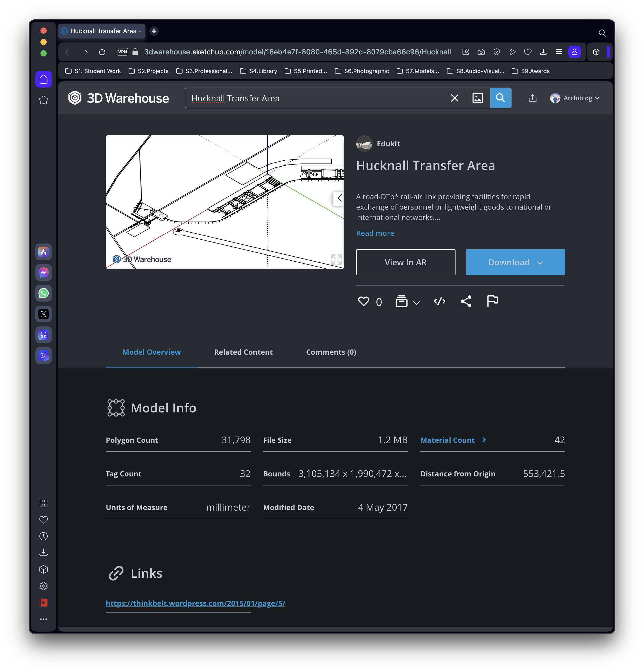This screenshot has width=644, height=672.
Task: Expand the collections save dropdown
Action: pos(415,301)
